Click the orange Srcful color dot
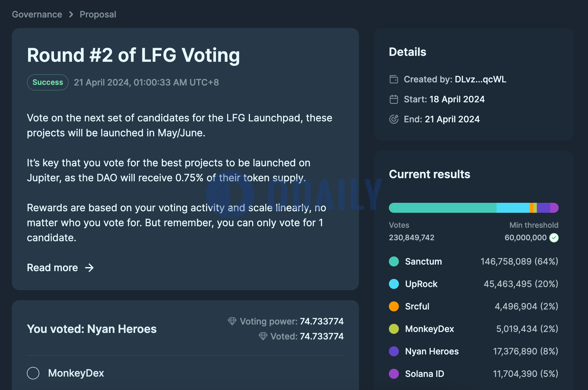The height and width of the screenshot is (390, 588). pos(394,306)
